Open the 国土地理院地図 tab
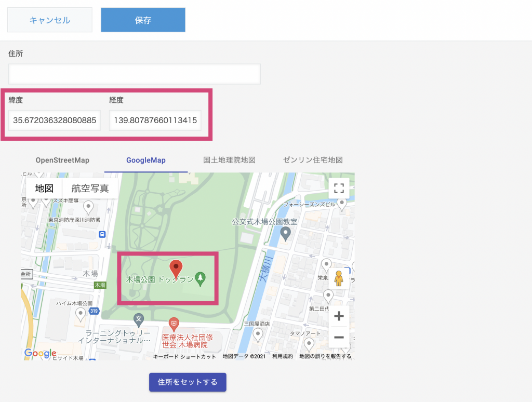The image size is (532, 402). [229, 160]
